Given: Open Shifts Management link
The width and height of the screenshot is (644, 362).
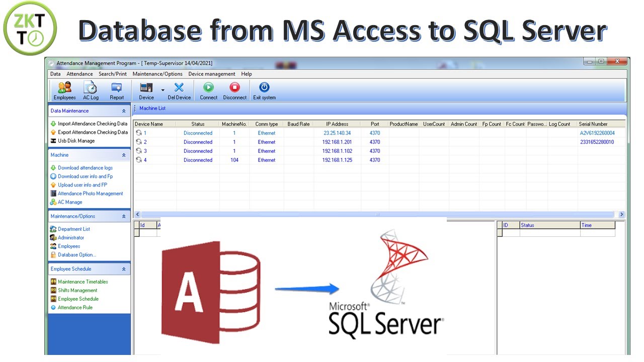Looking at the screenshot, I should click(x=77, y=291).
